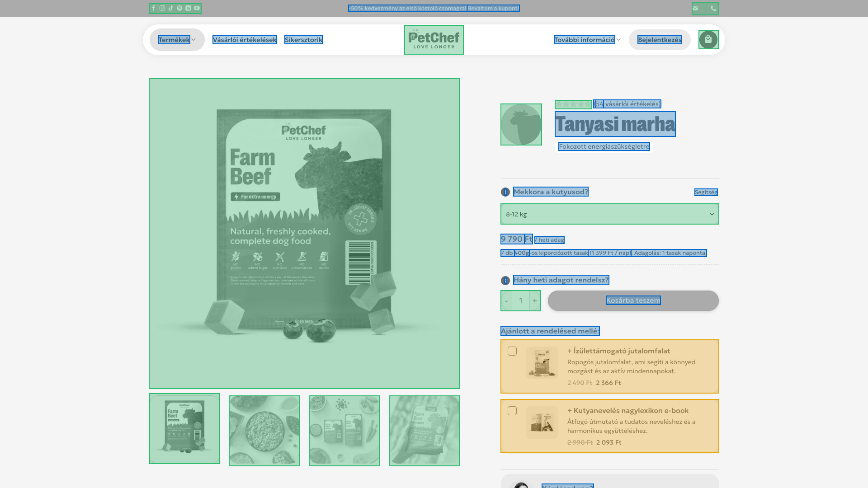Tick the Ízülettámogató jutalomfalat checkbox

[x=512, y=351]
